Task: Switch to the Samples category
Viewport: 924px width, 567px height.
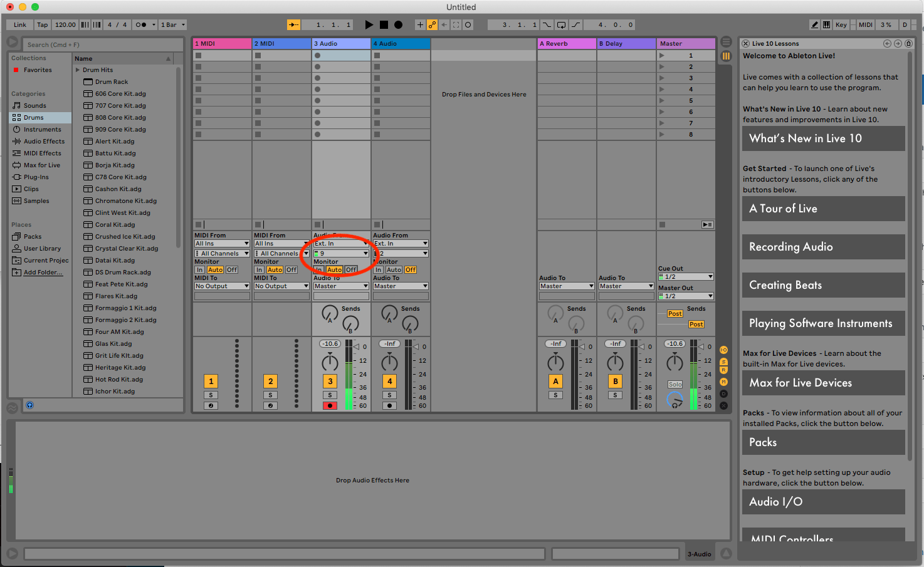Action: pyautogui.click(x=36, y=200)
